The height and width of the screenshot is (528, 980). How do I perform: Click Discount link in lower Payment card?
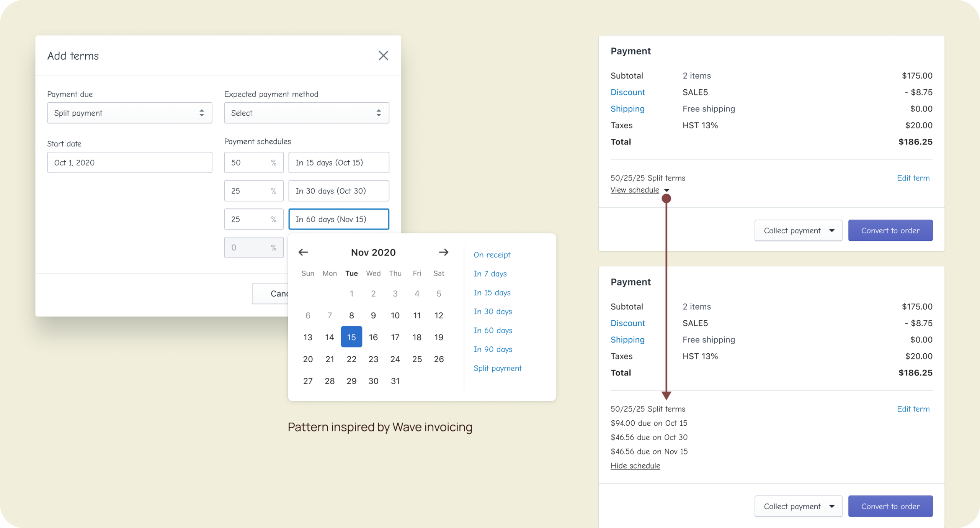click(627, 323)
